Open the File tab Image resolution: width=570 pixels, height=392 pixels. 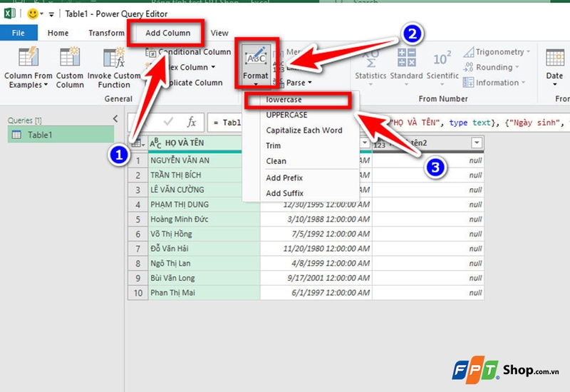click(x=19, y=33)
